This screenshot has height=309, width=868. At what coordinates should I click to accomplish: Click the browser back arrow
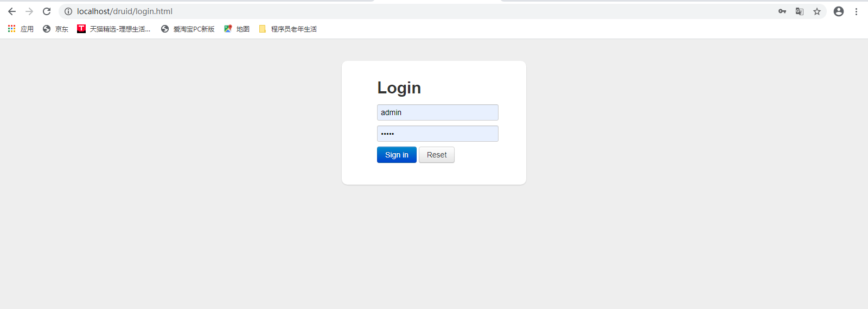click(x=12, y=11)
